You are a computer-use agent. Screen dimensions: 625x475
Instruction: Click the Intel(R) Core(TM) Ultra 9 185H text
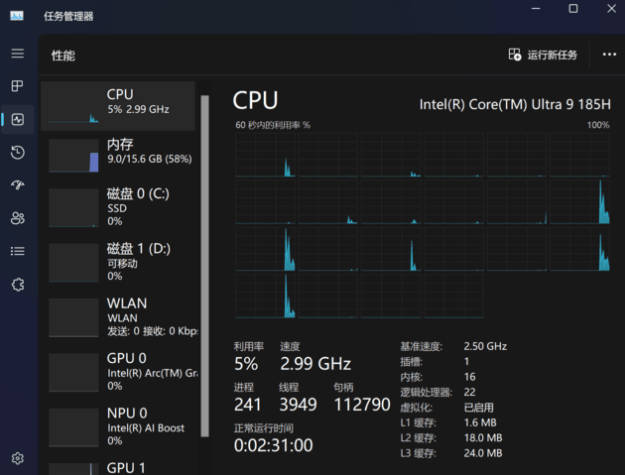point(515,104)
